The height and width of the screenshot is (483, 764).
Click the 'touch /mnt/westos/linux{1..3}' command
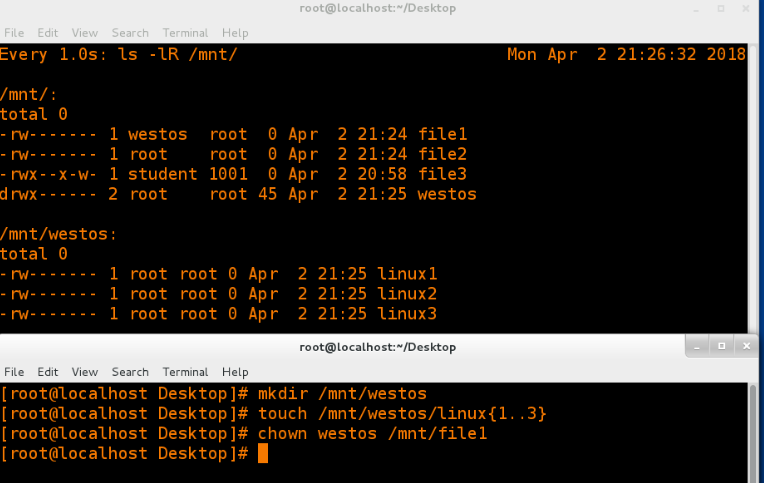tap(402, 413)
